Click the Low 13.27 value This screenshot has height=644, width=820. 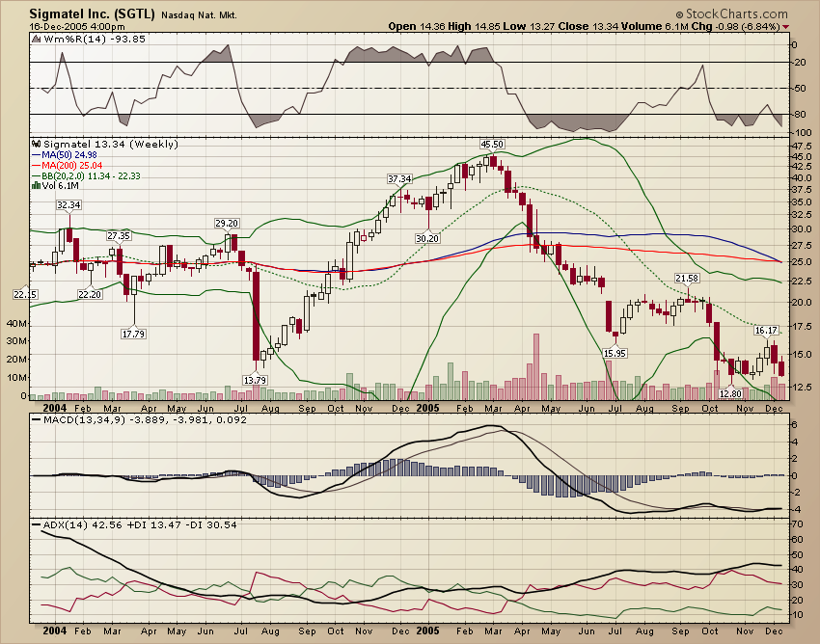[x=529, y=26]
